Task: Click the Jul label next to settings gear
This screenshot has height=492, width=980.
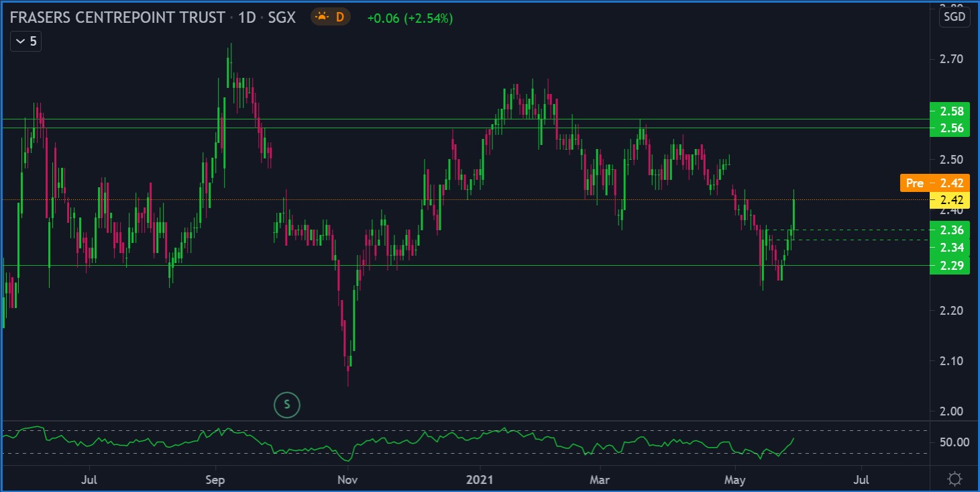Action: (861, 480)
